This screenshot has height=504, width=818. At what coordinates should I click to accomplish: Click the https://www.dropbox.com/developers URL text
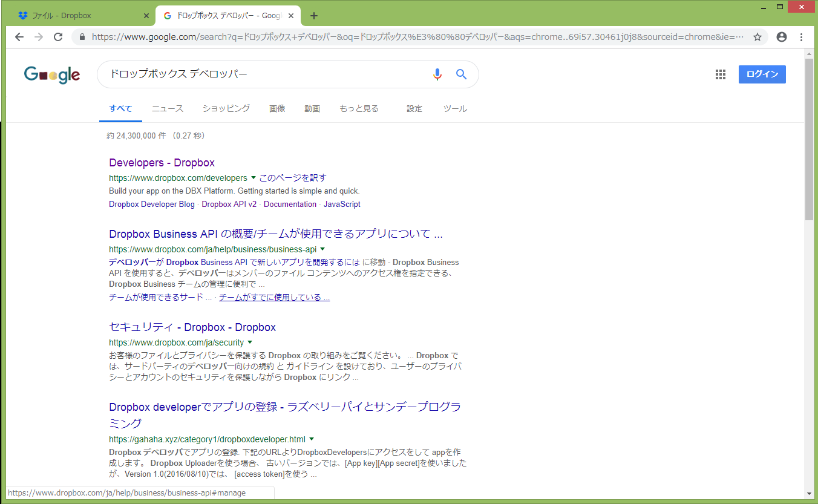pos(178,178)
